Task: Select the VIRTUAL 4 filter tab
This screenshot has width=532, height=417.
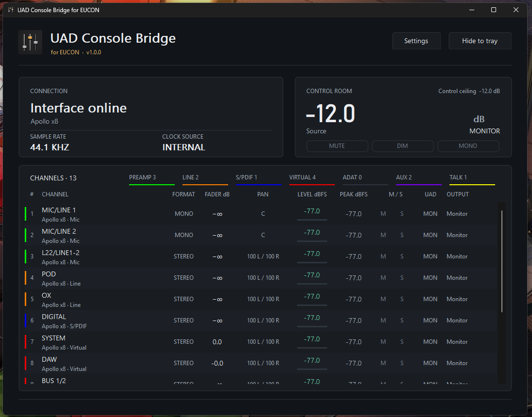Action: 312,179
